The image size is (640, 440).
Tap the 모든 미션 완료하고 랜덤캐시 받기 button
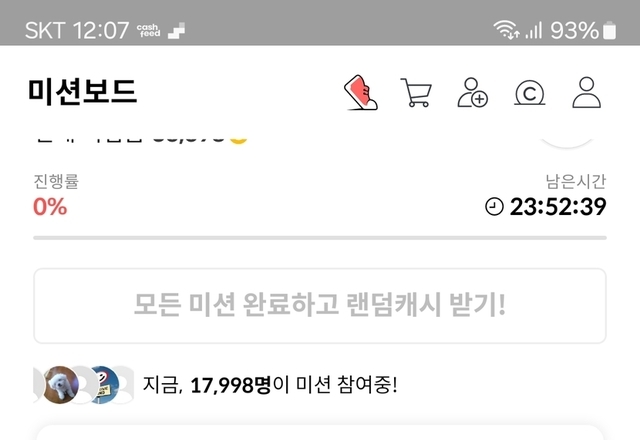coord(320,306)
